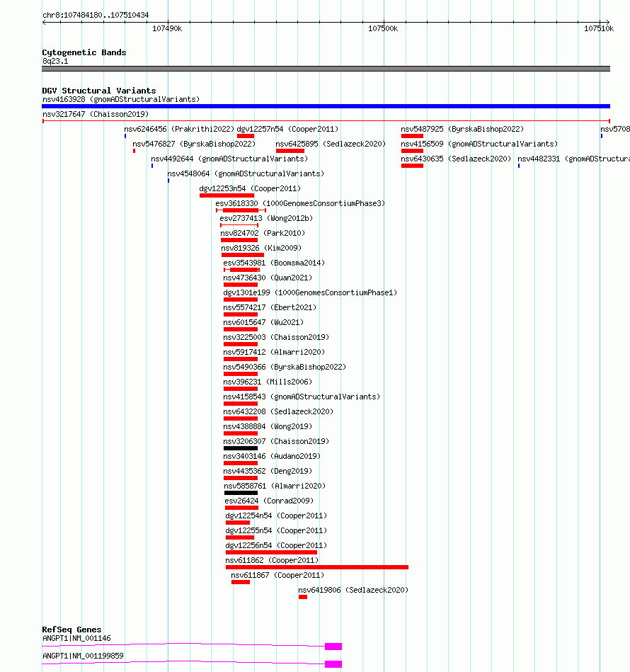Screen dimensions: 630x672
Task: Open the ANGPT1|NM_001199859 transcript label
Action: point(83,656)
